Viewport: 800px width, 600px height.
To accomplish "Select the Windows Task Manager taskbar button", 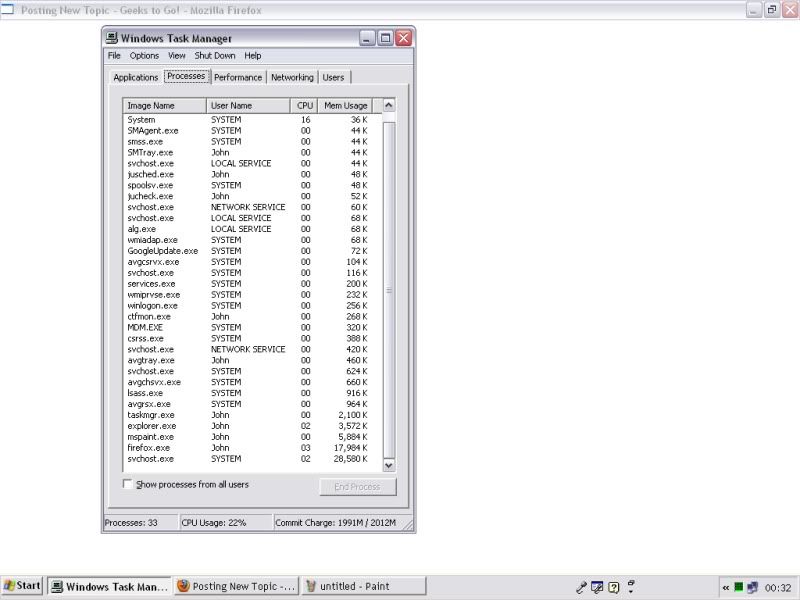I will pos(110,586).
